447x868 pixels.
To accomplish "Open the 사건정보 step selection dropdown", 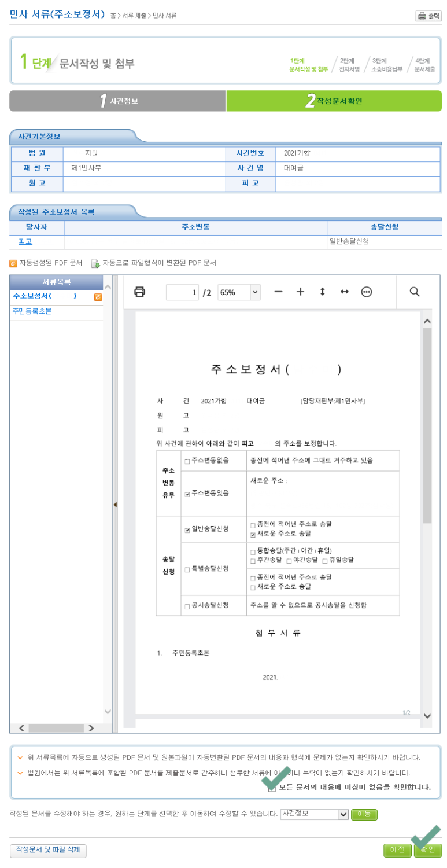I will (315, 814).
